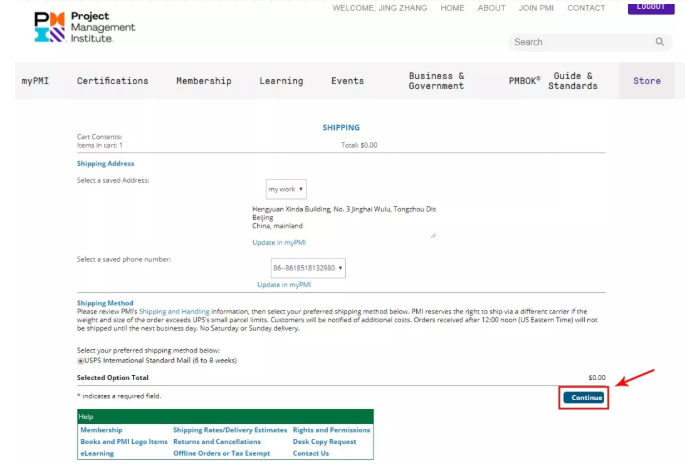Image resolution: width=685 pixels, height=465 pixels.
Task: Open the Desk Copy Request link
Action: [324, 441]
